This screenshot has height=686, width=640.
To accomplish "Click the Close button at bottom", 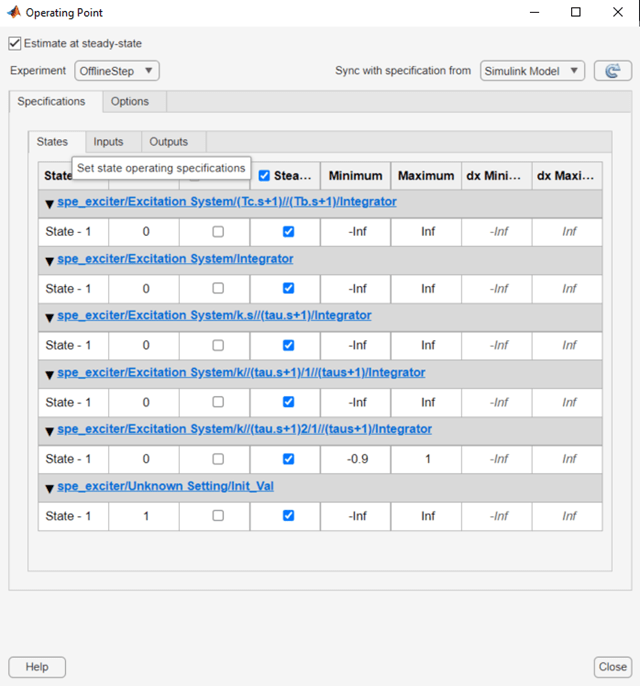I will click(x=612, y=667).
